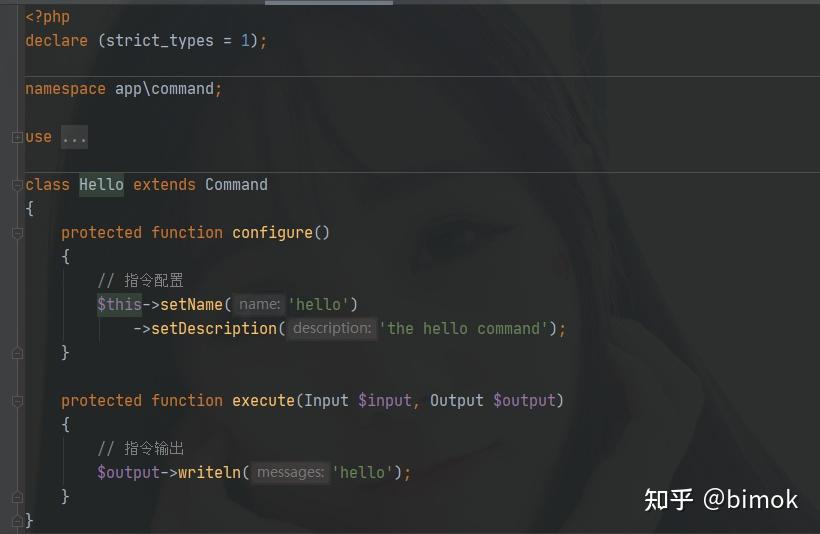820x534 pixels.
Task: Click the horizontal scrollbar thumb at top
Action: (329, 3)
